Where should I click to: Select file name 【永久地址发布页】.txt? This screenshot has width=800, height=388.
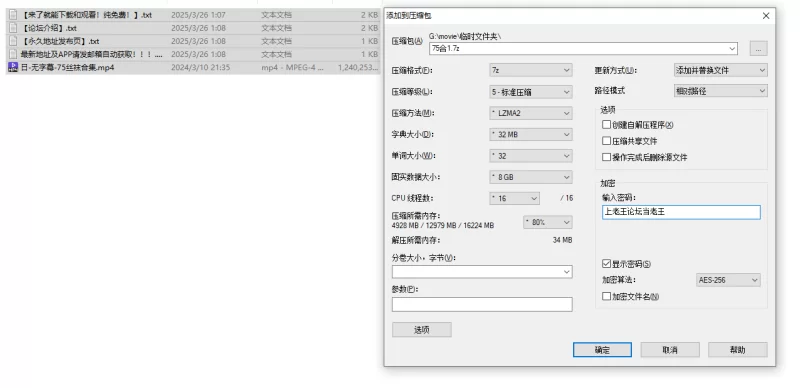click(60, 41)
